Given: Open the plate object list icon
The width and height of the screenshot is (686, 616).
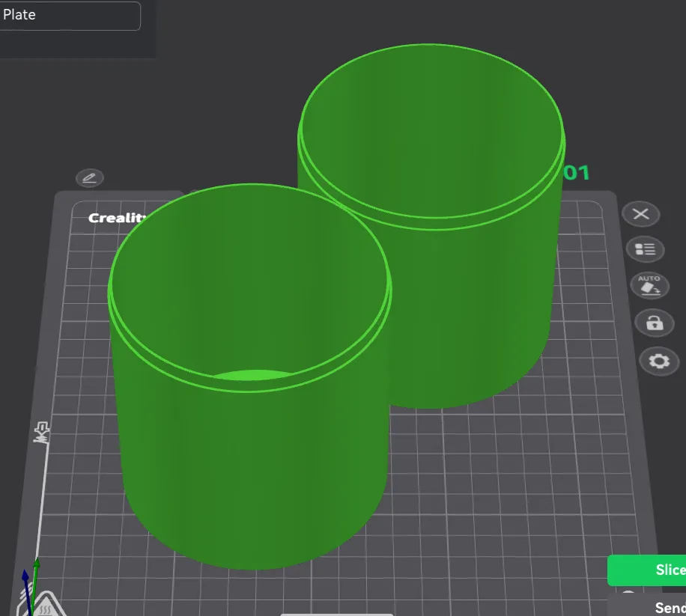Looking at the screenshot, I should pyautogui.click(x=645, y=250).
